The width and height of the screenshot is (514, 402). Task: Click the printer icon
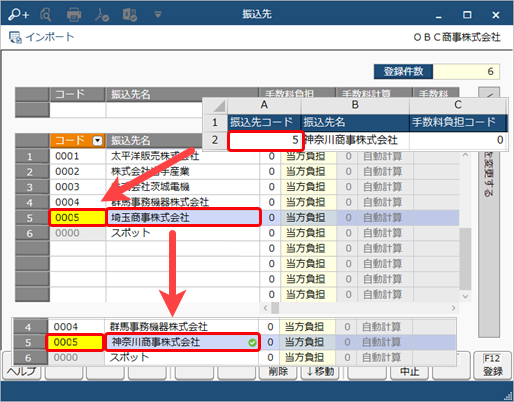pos(74,15)
